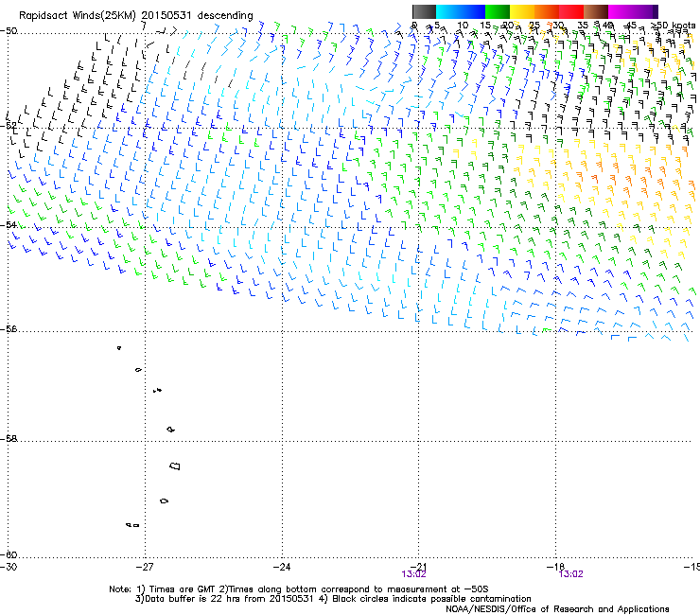Click the yellow 20-25 knots legend segment
The height and width of the screenshot is (615, 700).
[x=522, y=11]
